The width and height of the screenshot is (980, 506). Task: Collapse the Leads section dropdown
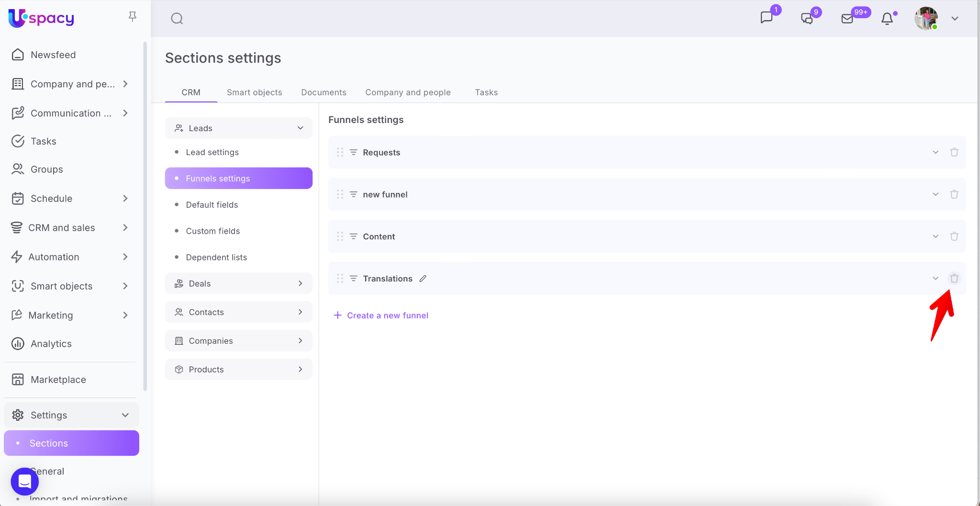coord(300,128)
